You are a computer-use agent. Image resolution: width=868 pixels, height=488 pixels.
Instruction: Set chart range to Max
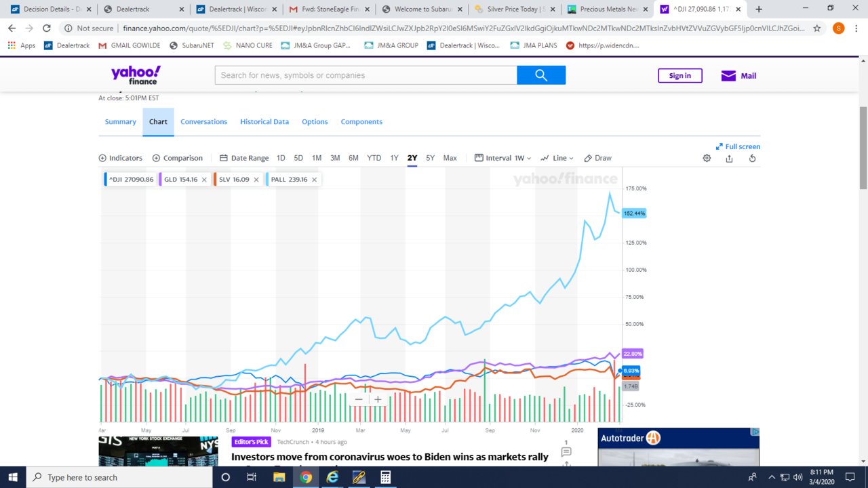[x=450, y=158]
